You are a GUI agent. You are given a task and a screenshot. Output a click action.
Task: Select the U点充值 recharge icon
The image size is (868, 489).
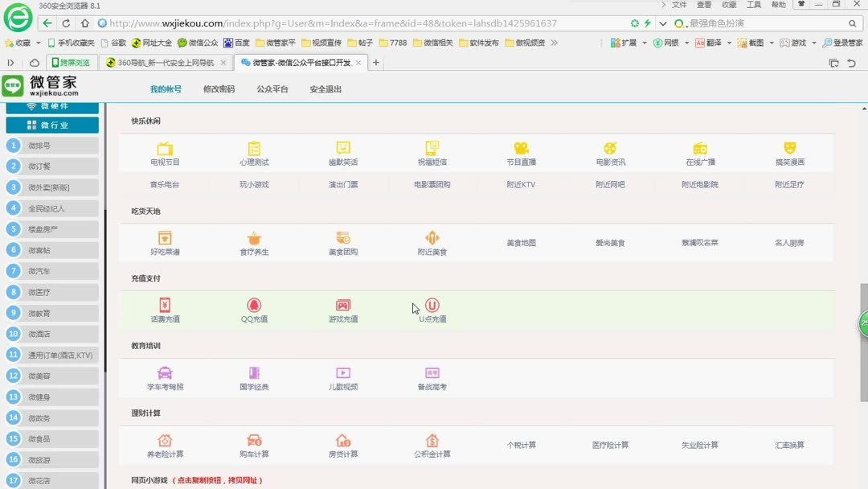(432, 306)
